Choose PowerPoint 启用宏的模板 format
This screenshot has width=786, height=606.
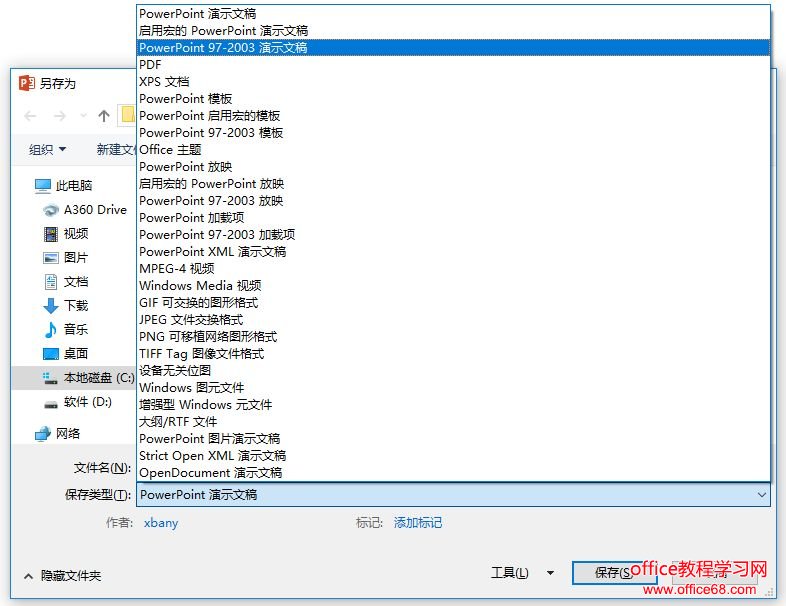(x=453, y=116)
